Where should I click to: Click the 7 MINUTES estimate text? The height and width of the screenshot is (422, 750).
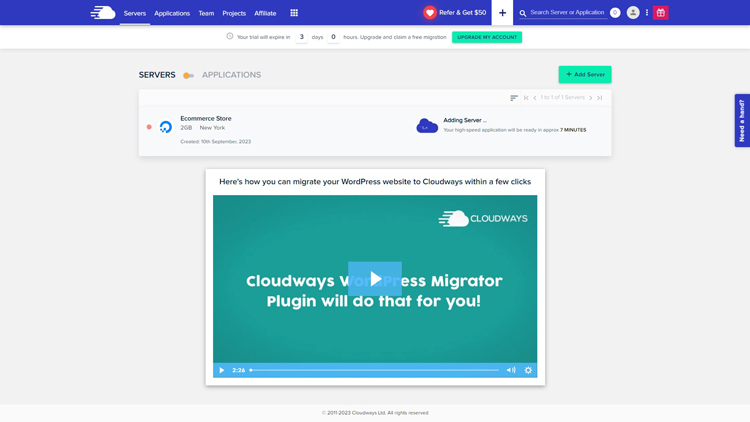573,130
